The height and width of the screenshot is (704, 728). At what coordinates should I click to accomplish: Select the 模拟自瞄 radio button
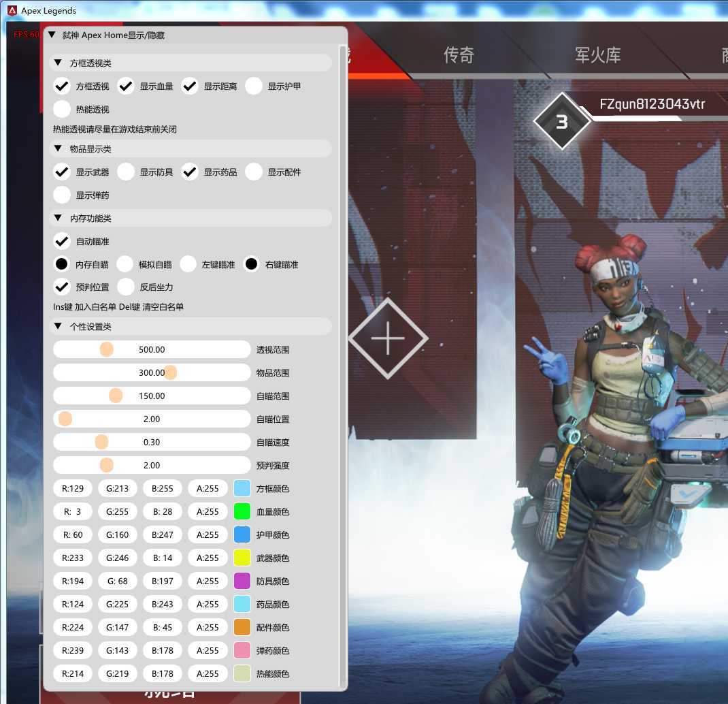pyautogui.click(x=125, y=264)
